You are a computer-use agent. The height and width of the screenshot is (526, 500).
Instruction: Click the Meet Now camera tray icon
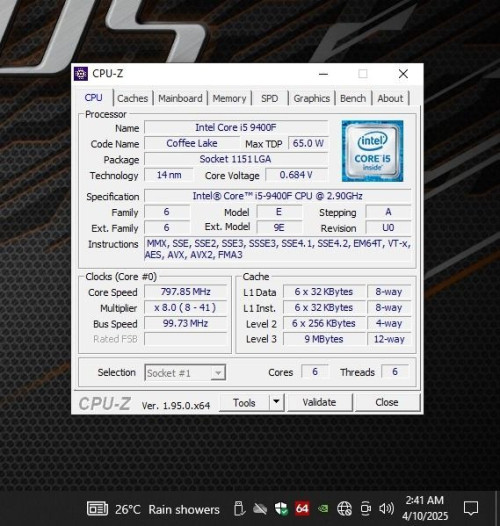(366, 509)
